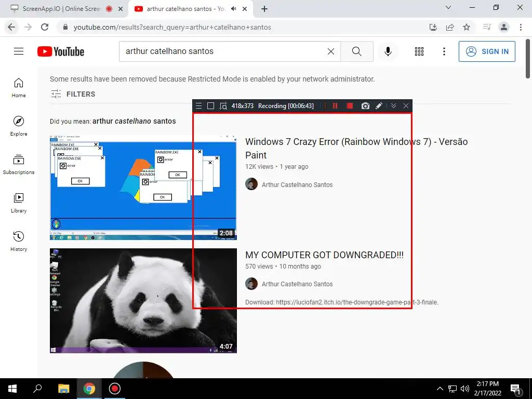Click the install app icon in address bar
This screenshot has width=532, height=399.
[x=433, y=27]
